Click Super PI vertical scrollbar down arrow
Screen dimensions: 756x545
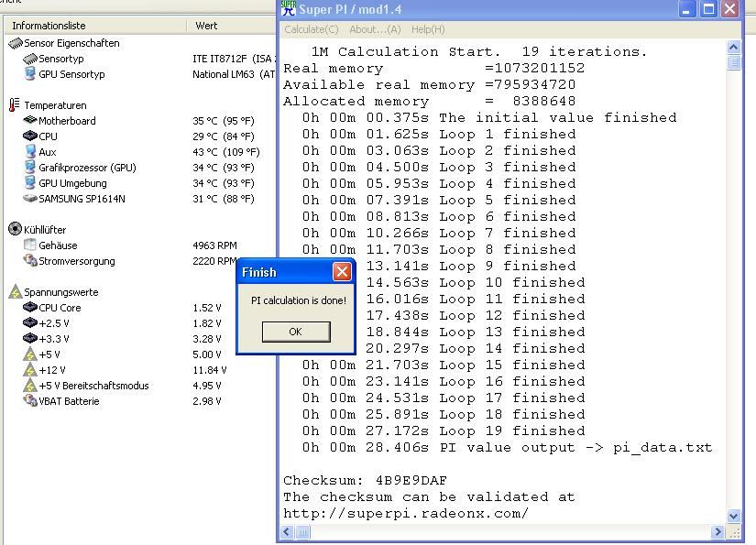pos(733,516)
